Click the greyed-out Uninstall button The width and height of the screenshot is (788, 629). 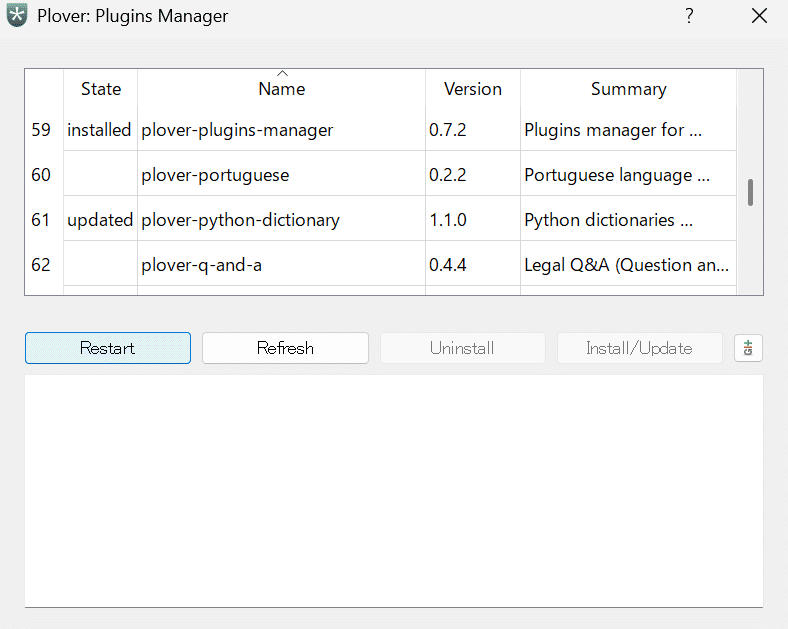point(462,348)
